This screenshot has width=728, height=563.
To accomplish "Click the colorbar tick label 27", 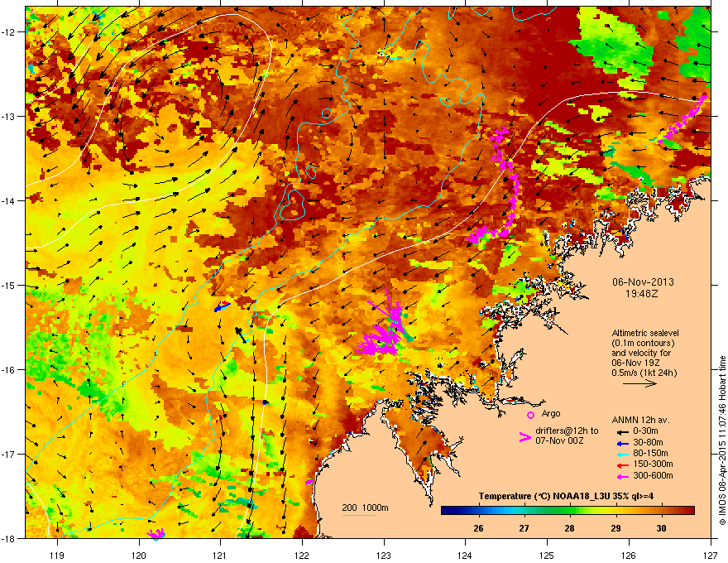I will pyautogui.click(x=524, y=528).
